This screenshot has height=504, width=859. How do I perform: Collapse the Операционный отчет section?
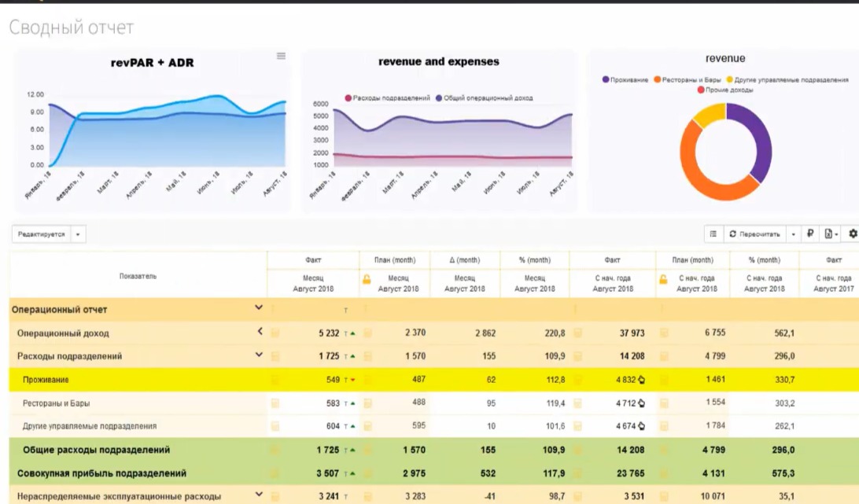point(259,309)
